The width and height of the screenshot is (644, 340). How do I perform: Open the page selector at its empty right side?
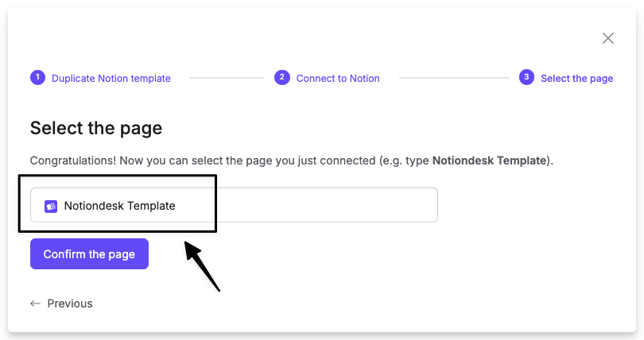(327, 205)
